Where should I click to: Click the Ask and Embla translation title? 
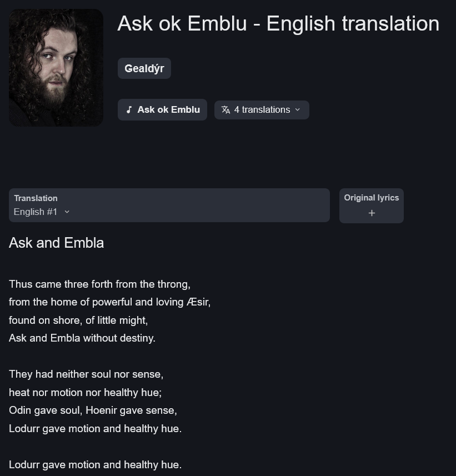pyautogui.click(x=57, y=243)
